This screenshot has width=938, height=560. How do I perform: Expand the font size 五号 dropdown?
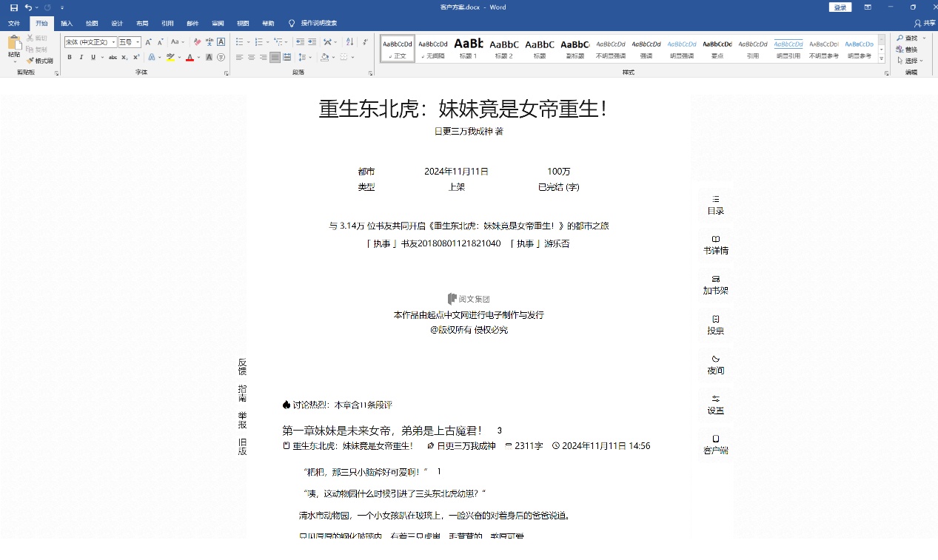pos(138,41)
